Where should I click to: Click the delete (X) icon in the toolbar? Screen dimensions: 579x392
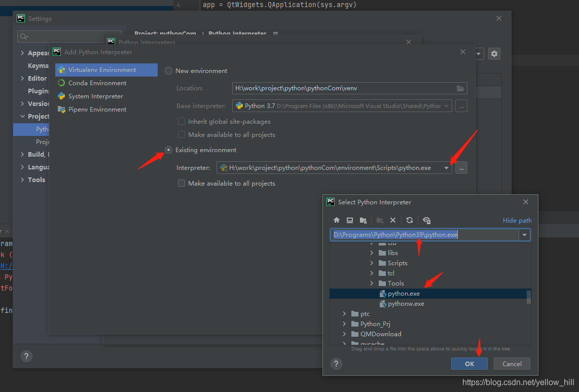pos(393,220)
